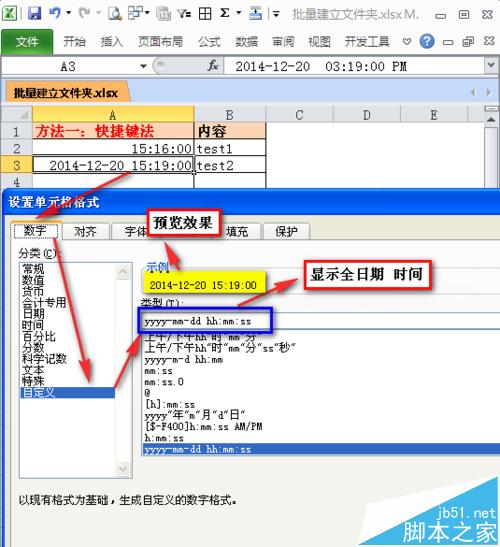Click the Help question mark icon
The width and height of the screenshot is (500, 547).
[x=427, y=42]
